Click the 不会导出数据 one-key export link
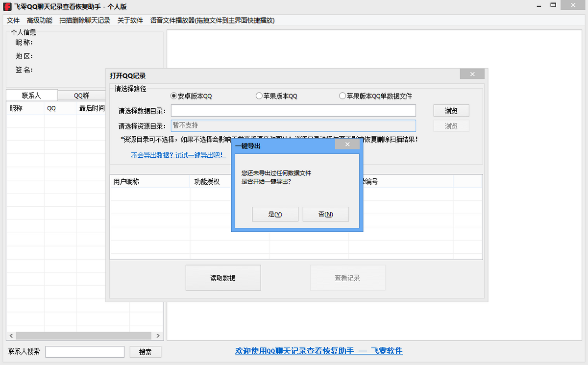This screenshot has height=365, width=588. point(178,155)
